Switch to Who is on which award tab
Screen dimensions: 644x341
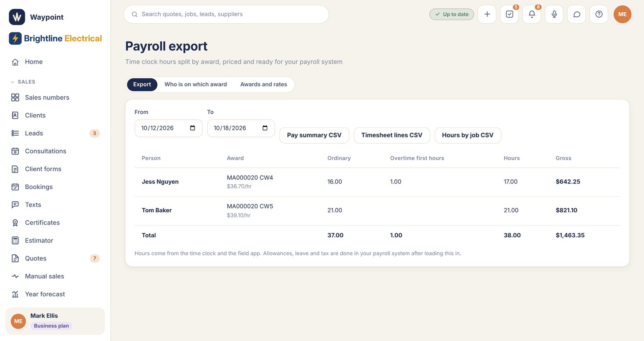(x=196, y=84)
